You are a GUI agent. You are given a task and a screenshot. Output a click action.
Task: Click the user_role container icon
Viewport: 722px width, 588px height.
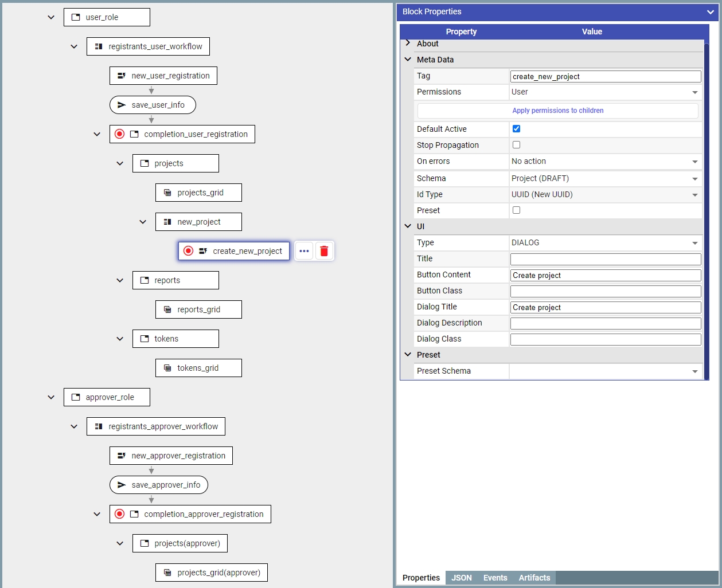click(76, 17)
